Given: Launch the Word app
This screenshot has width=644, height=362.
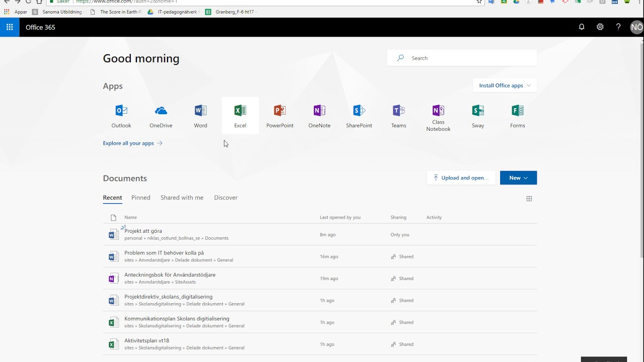Looking at the screenshot, I should [201, 116].
